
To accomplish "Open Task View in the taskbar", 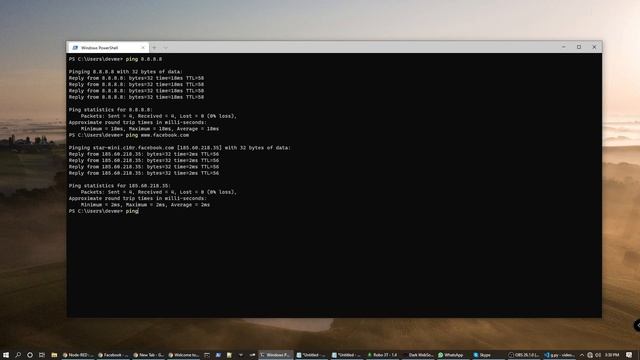I will coord(42,355).
